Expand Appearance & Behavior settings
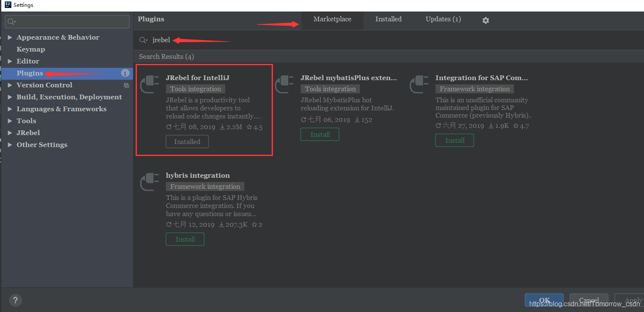The image size is (644, 312). click(x=10, y=38)
